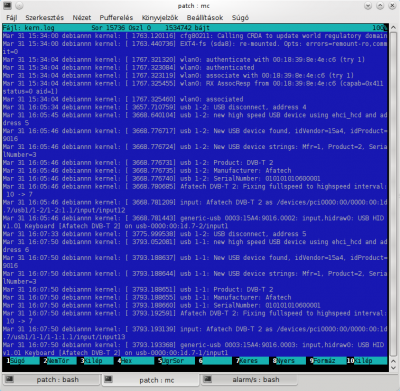Select the patch : mc tab
This screenshot has height=391, width=400.
point(150,379)
